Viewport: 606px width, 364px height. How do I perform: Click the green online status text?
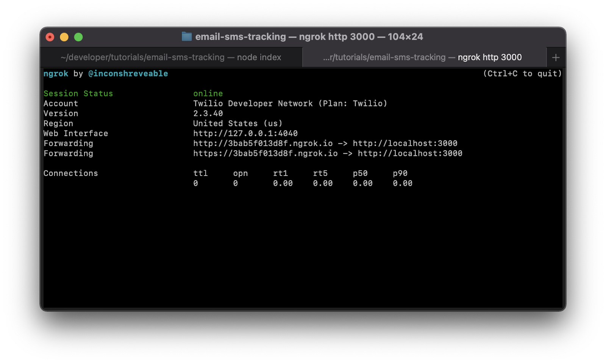pos(208,93)
